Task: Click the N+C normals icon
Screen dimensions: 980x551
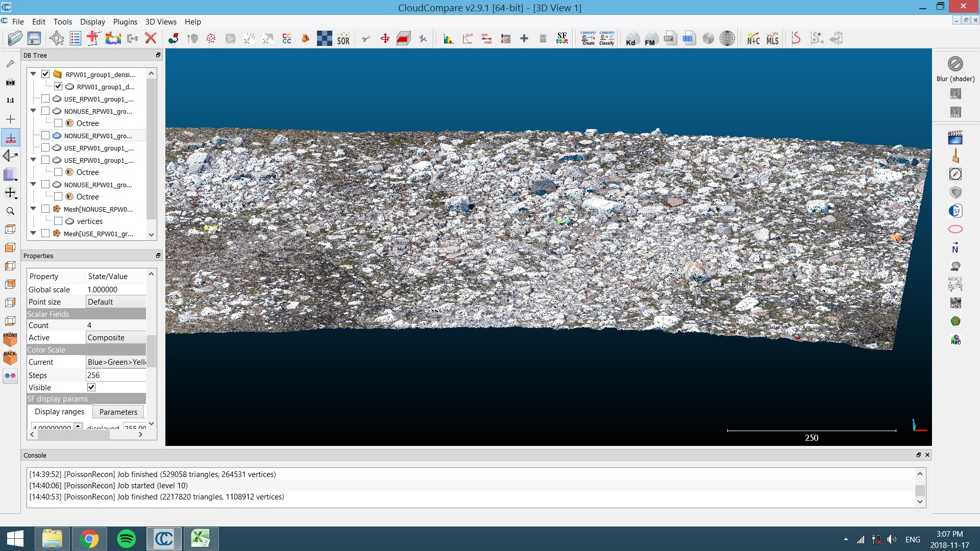Action: click(753, 39)
